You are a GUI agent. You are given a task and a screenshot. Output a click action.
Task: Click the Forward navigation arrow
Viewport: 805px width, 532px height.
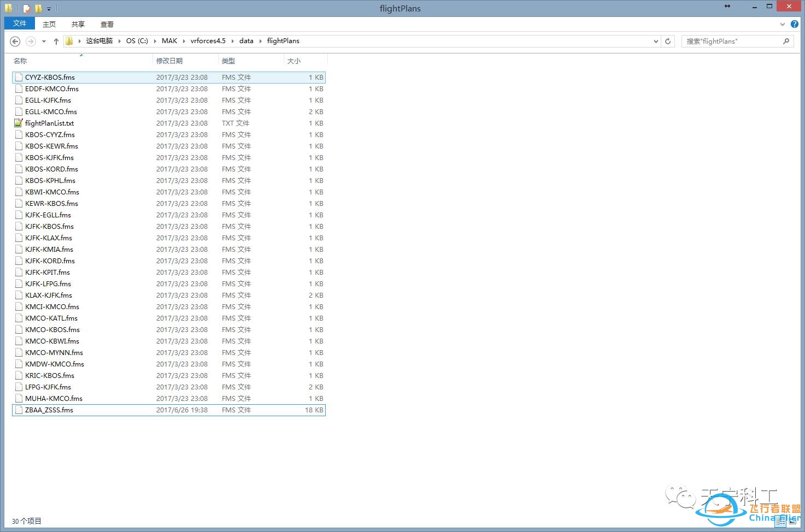pos(31,42)
